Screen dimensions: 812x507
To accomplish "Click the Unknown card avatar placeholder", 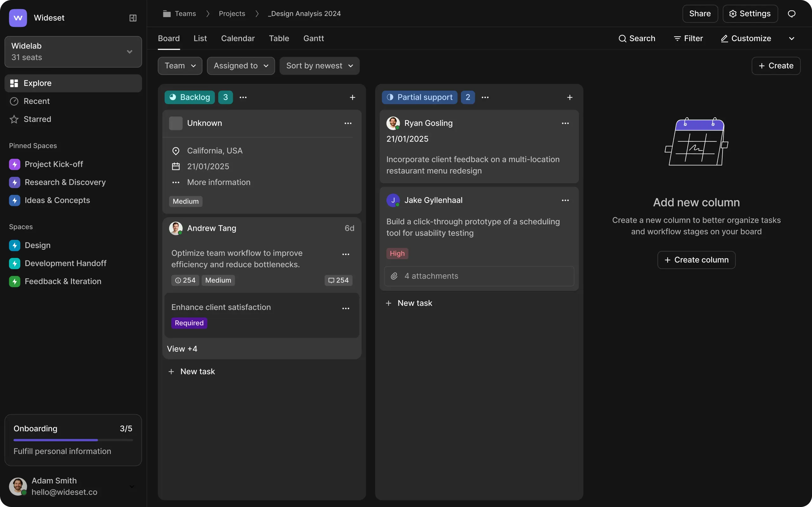I will pos(175,123).
